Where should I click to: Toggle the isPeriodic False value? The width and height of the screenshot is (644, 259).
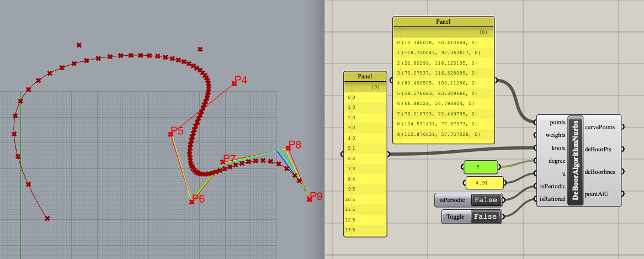pos(487,200)
